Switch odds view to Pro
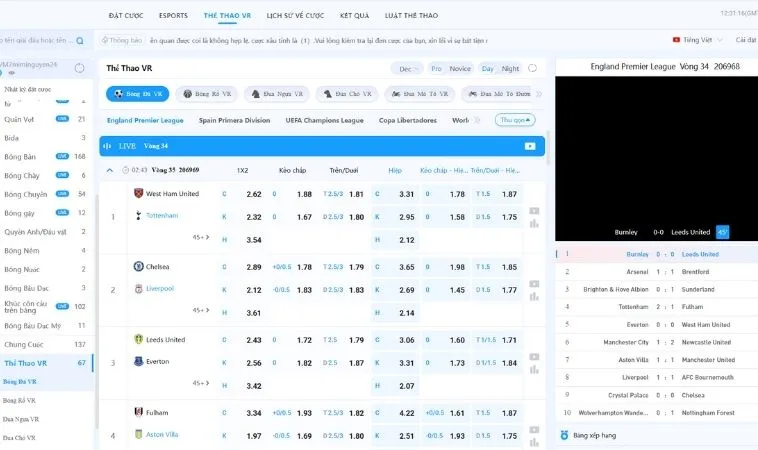This screenshot has width=758, height=450. (437, 69)
